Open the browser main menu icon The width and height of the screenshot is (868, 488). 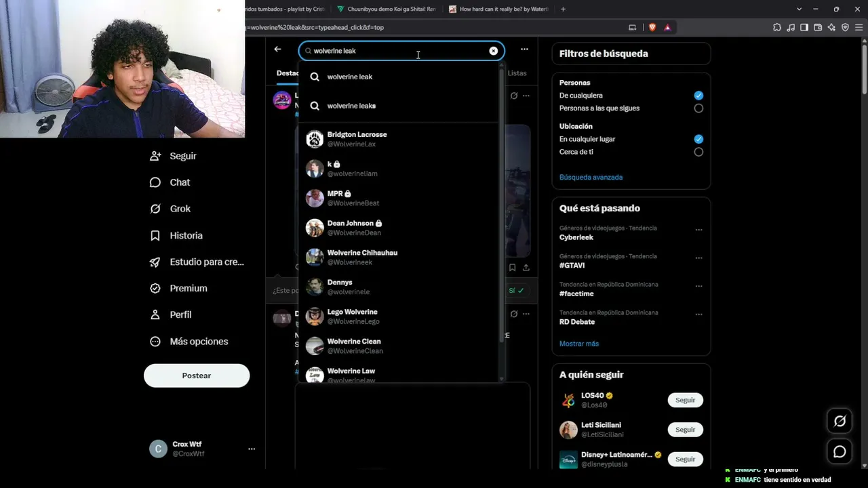point(859,28)
